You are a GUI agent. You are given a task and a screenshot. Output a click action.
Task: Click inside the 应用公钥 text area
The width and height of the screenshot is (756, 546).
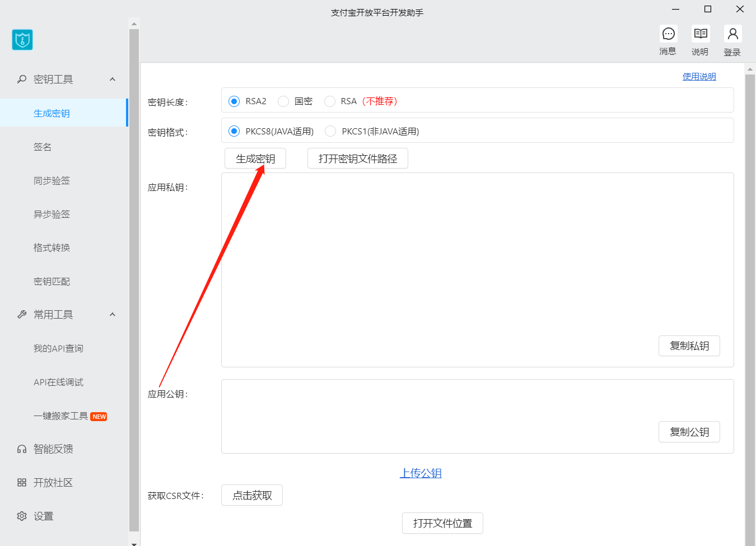(478, 416)
